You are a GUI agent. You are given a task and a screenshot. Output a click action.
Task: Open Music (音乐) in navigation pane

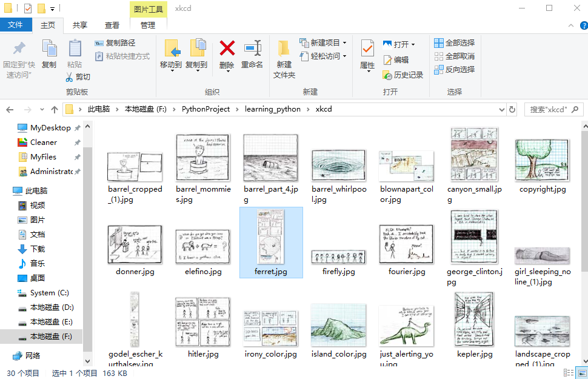[x=38, y=263]
